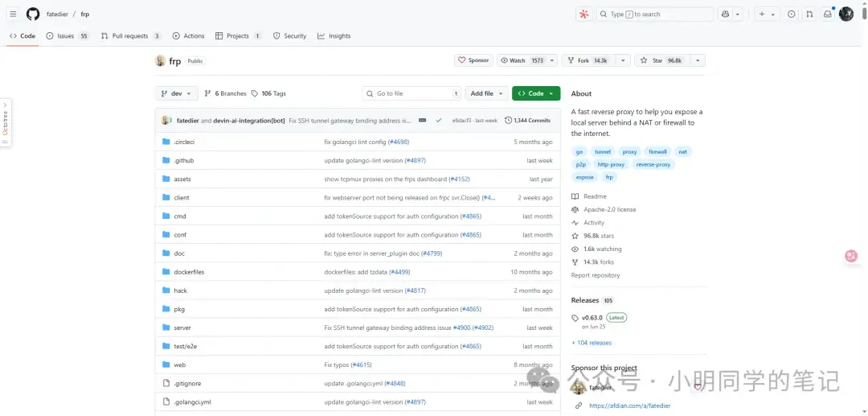Open the test/e2e folder name
868x416 pixels.
[186, 346]
